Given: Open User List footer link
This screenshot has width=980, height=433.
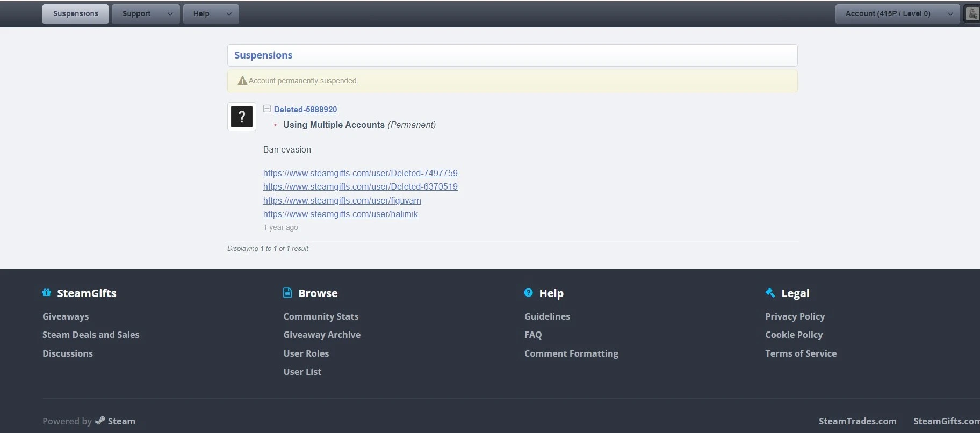Looking at the screenshot, I should point(302,372).
